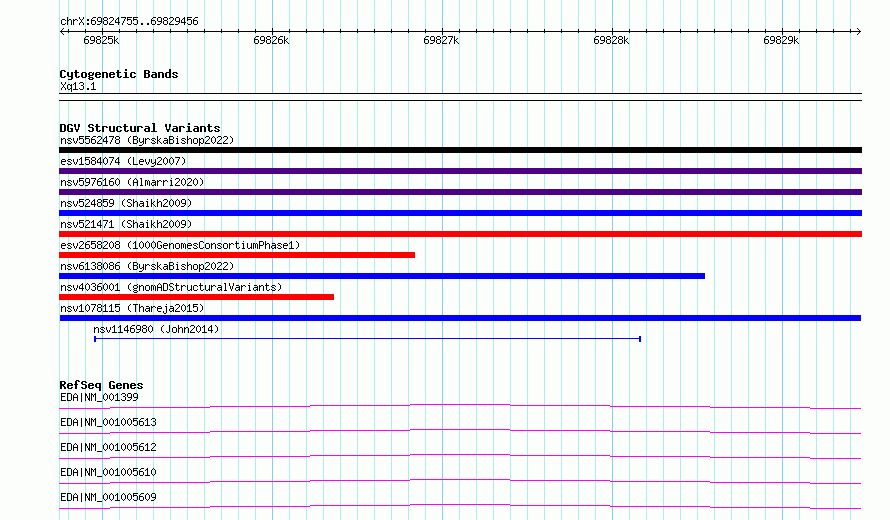Click the Cytogenetic Bands track title

point(119,74)
